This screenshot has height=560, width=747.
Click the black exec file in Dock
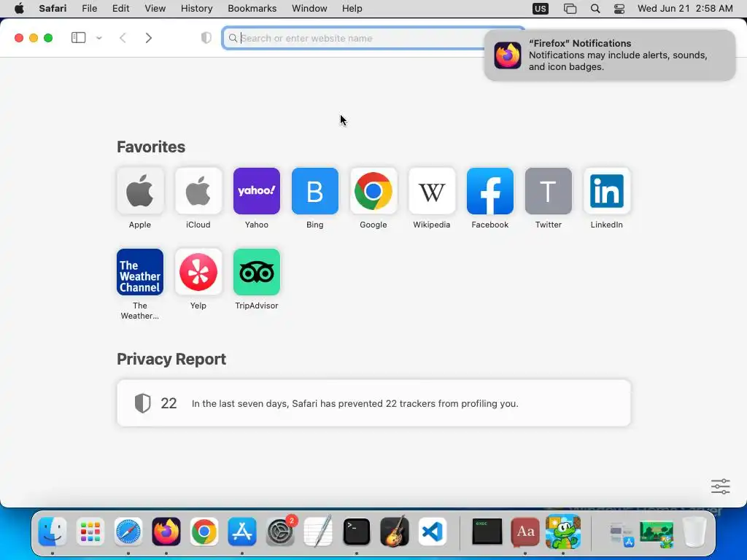click(487, 532)
